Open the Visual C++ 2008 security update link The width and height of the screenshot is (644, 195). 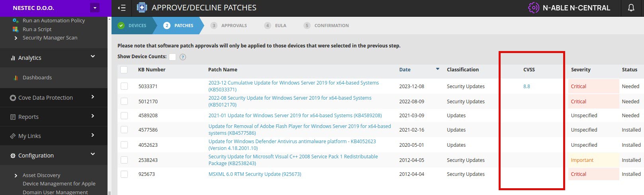[293, 160]
